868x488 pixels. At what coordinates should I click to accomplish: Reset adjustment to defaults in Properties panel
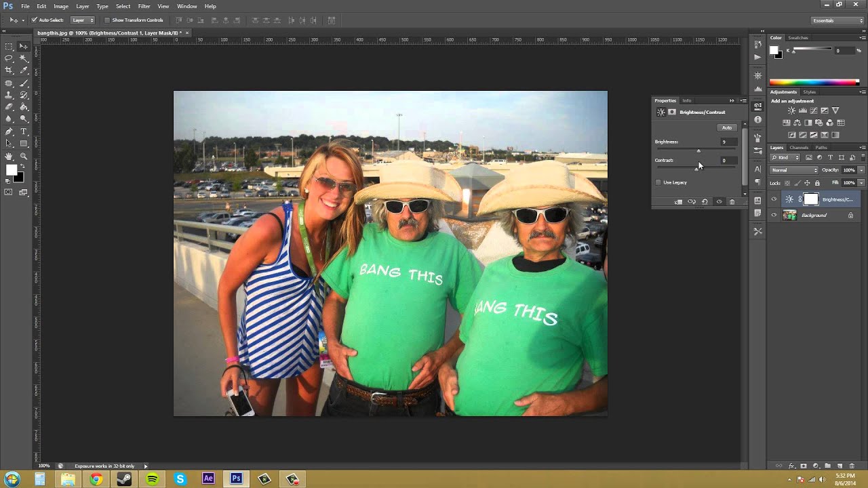[x=705, y=202]
